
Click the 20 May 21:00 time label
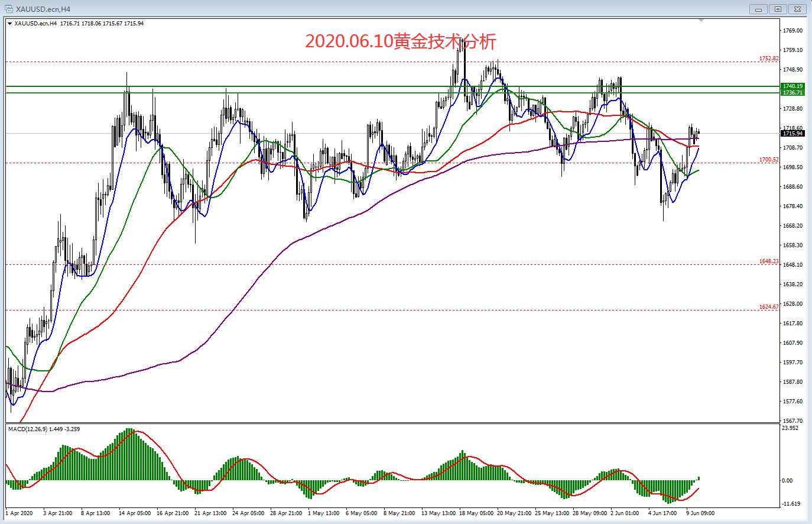point(514,513)
